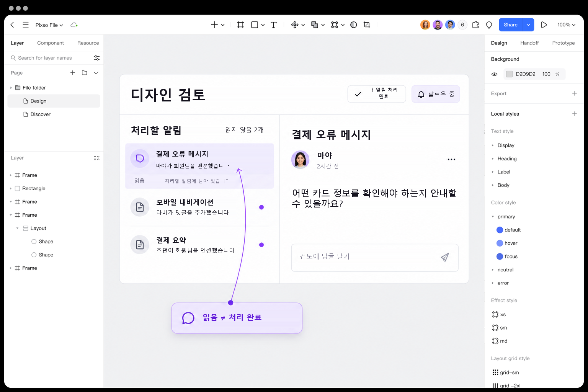Switch to the Resource tab
588x392 pixels.
[88, 43]
